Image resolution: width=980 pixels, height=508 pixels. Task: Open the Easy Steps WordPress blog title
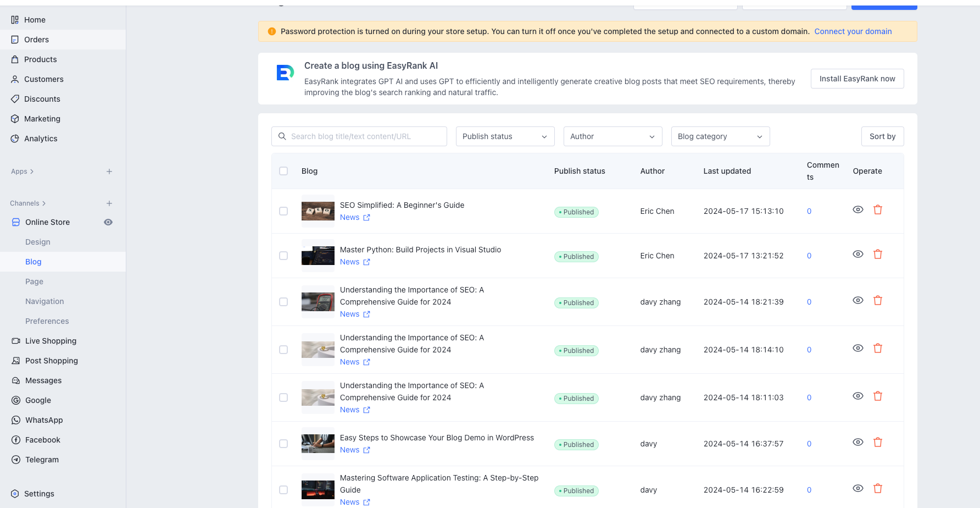point(437,438)
